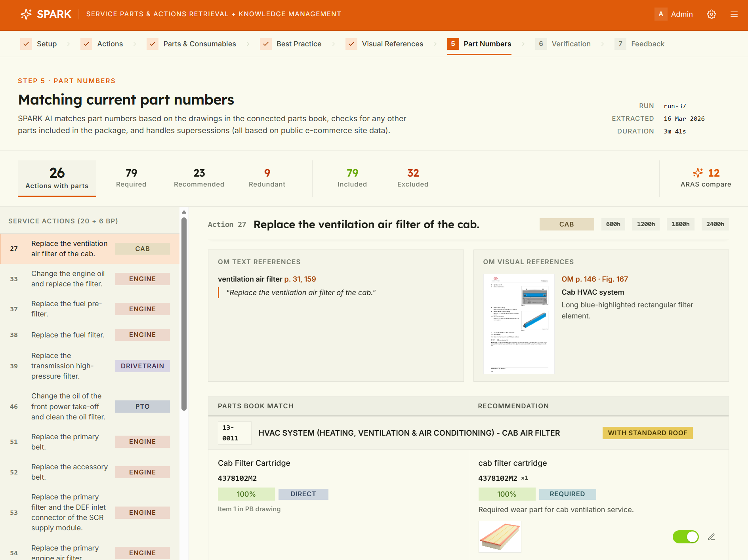Screen dimensions: 748x560
Task: Go to the Feedback step
Action: pos(639,44)
